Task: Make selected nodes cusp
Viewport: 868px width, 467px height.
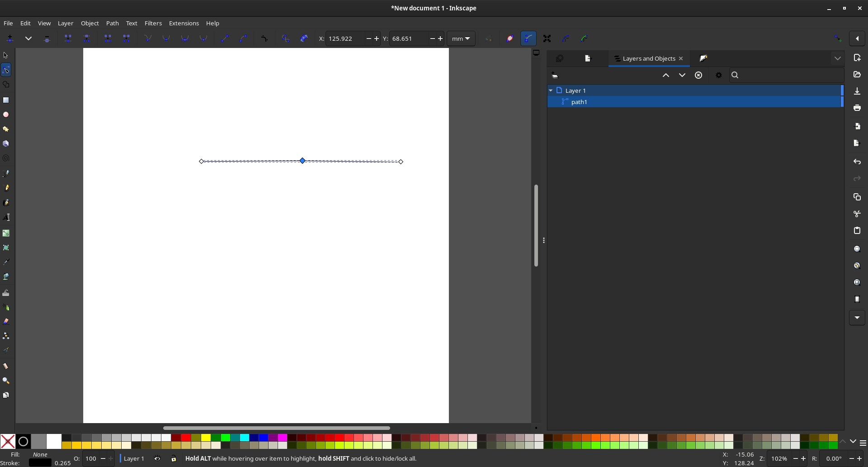Action: tap(148, 38)
